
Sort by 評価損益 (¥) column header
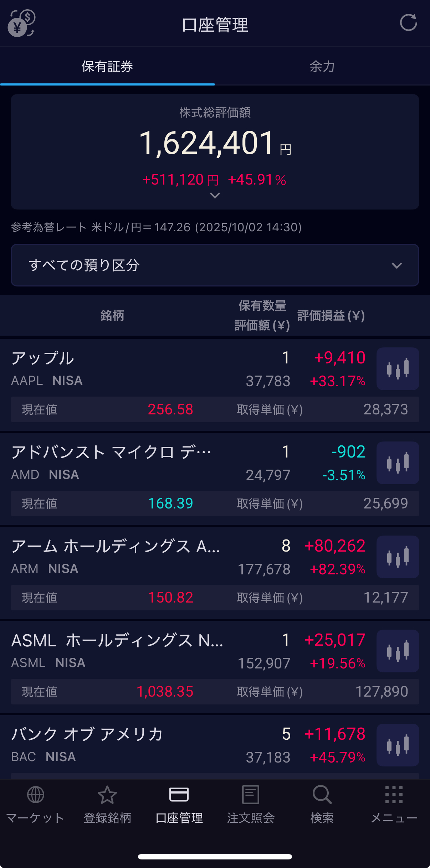pos(331,316)
